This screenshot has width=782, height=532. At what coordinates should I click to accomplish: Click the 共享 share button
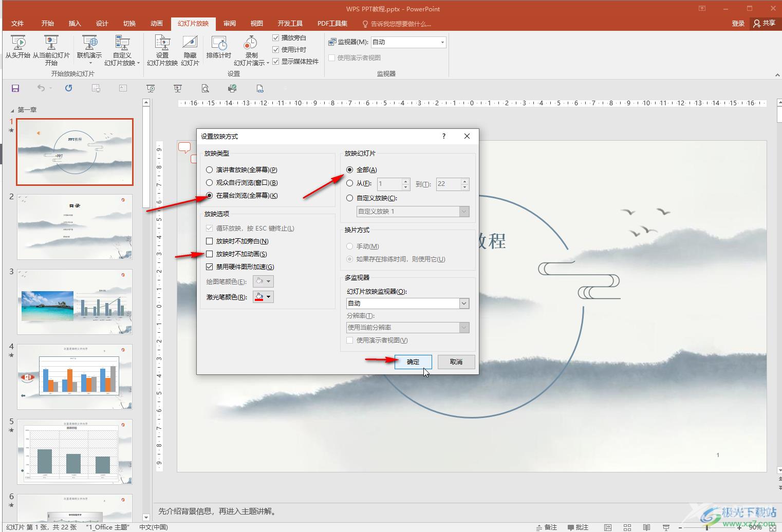pyautogui.click(x=765, y=24)
